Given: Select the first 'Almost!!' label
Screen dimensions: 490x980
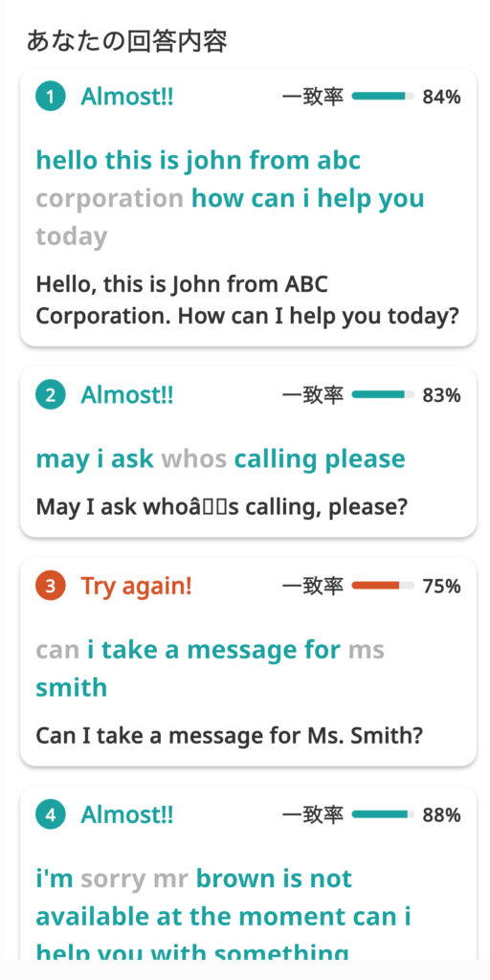Looking at the screenshot, I should pos(127,97).
